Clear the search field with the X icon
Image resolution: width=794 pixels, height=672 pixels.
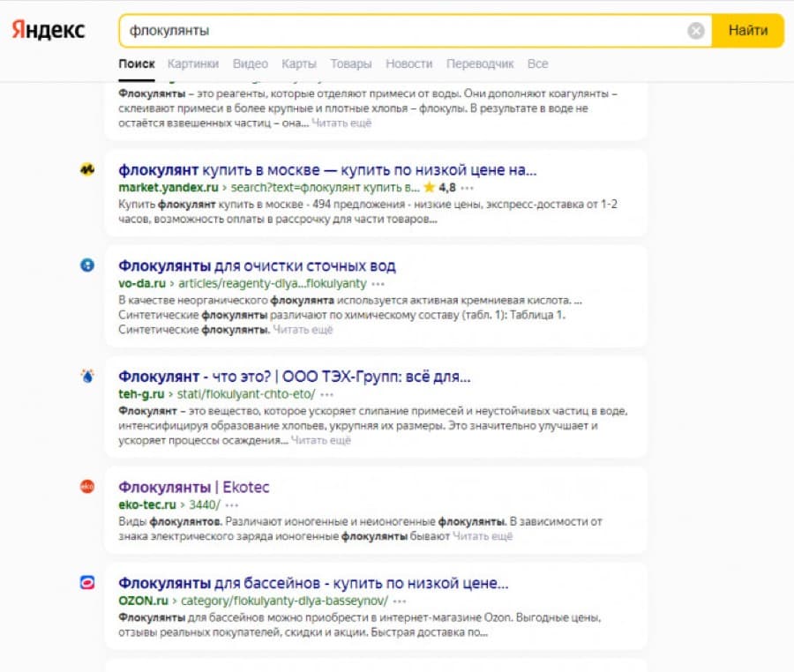pyautogui.click(x=696, y=31)
